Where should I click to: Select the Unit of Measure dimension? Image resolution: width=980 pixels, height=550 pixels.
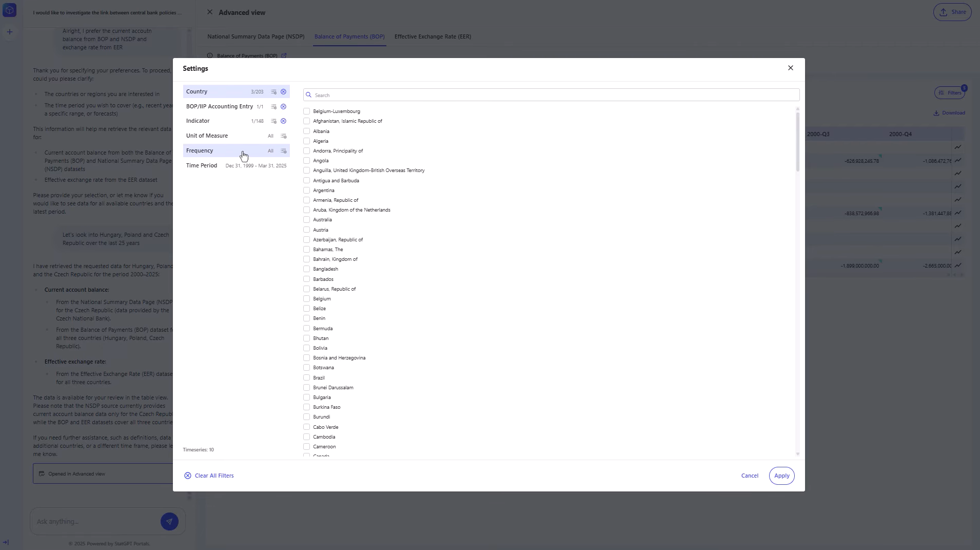207,136
